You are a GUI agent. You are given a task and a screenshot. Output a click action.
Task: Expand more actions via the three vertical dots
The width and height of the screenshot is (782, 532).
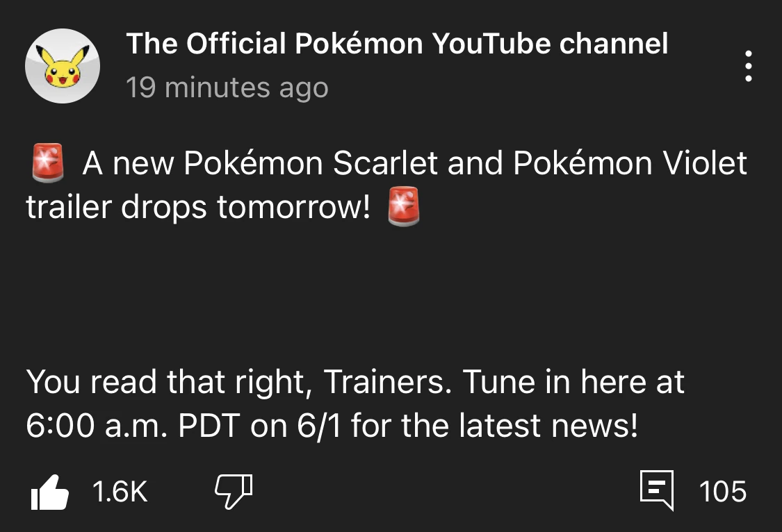[x=748, y=66]
